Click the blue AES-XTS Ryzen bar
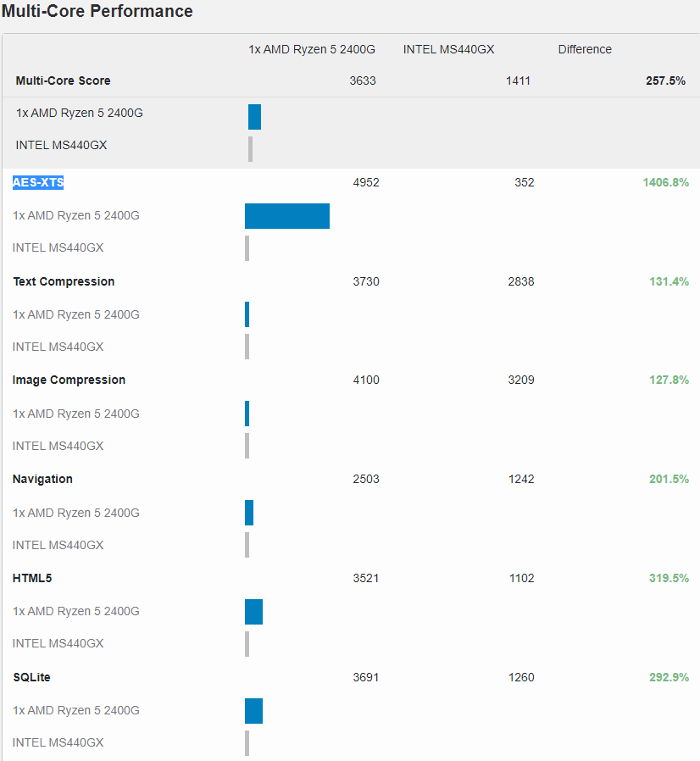Screen dimensions: 700x761 [x=287, y=216]
